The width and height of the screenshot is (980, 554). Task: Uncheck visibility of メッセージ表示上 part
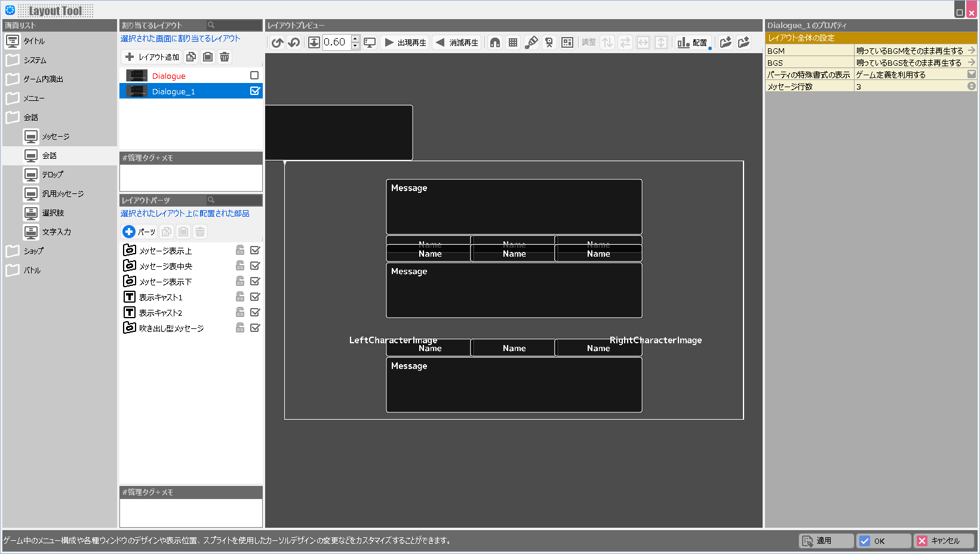pyautogui.click(x=255, y=250)
